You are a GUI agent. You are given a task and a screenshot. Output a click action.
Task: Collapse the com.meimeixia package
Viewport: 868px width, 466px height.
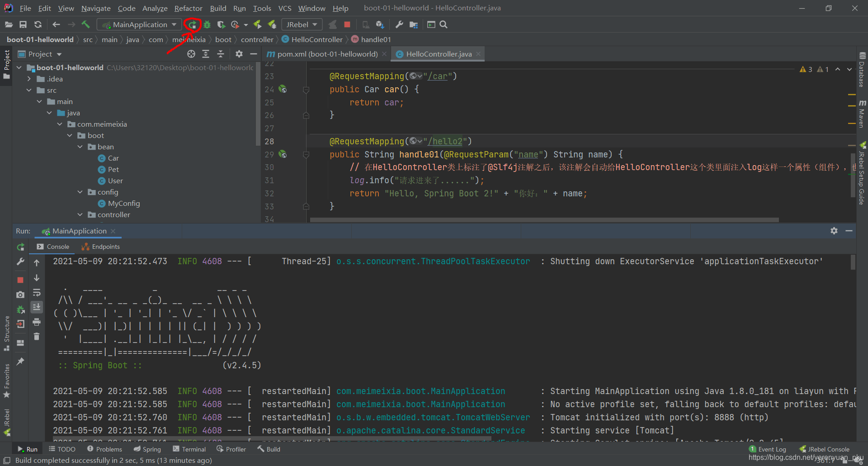click(x=60, y=124)
